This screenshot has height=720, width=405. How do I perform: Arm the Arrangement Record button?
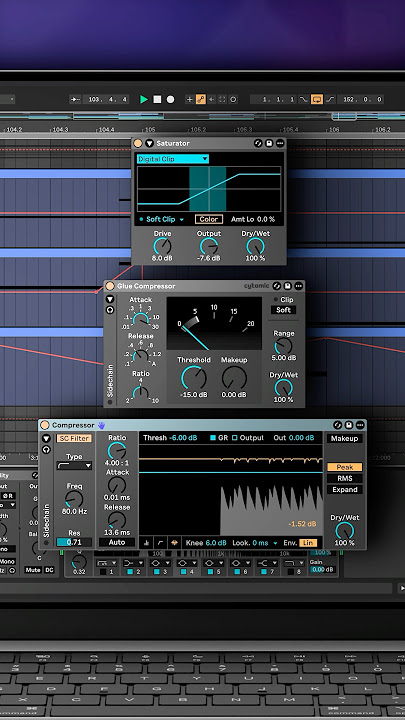(170, 99)
